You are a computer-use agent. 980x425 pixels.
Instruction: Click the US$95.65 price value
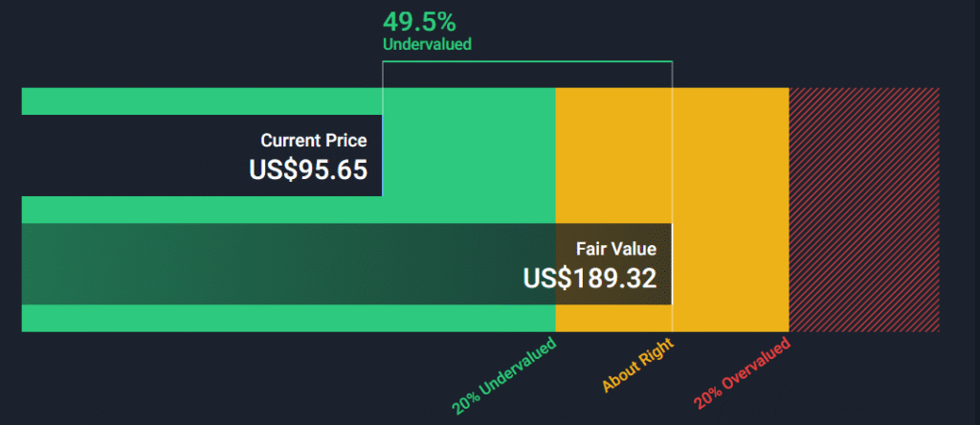pyautogui.click(x=308, y=169)
